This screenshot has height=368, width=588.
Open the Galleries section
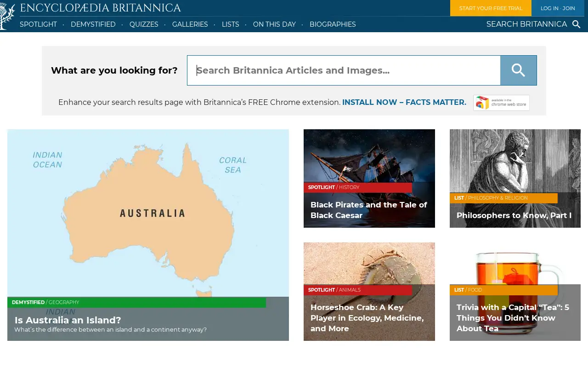coord(190,24)
